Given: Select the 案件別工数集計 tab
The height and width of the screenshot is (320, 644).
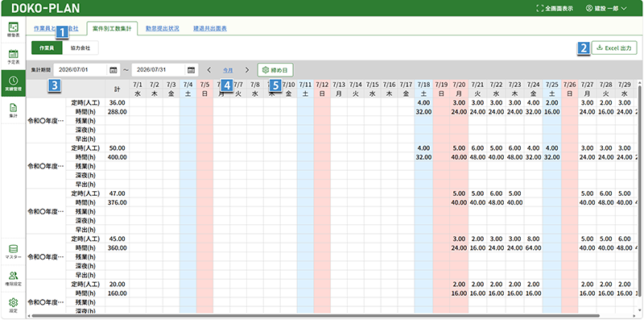Looking at the screenshot, I should (x=113, y=29).
